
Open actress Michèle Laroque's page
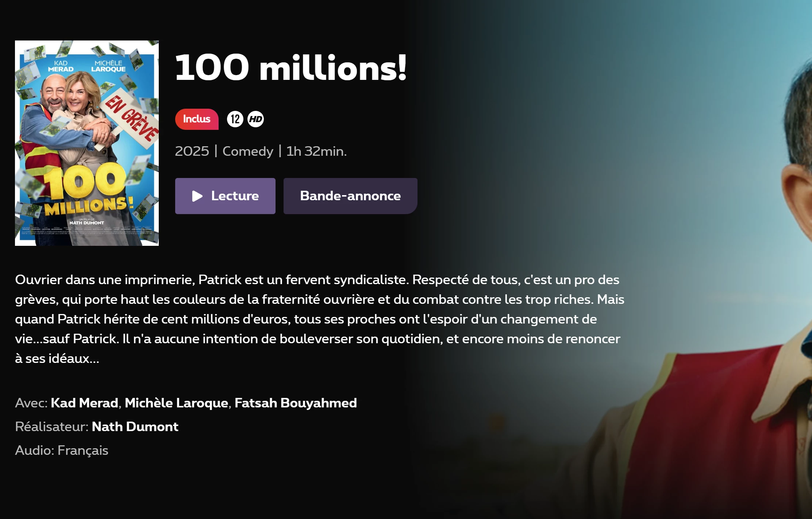[176, 403]
